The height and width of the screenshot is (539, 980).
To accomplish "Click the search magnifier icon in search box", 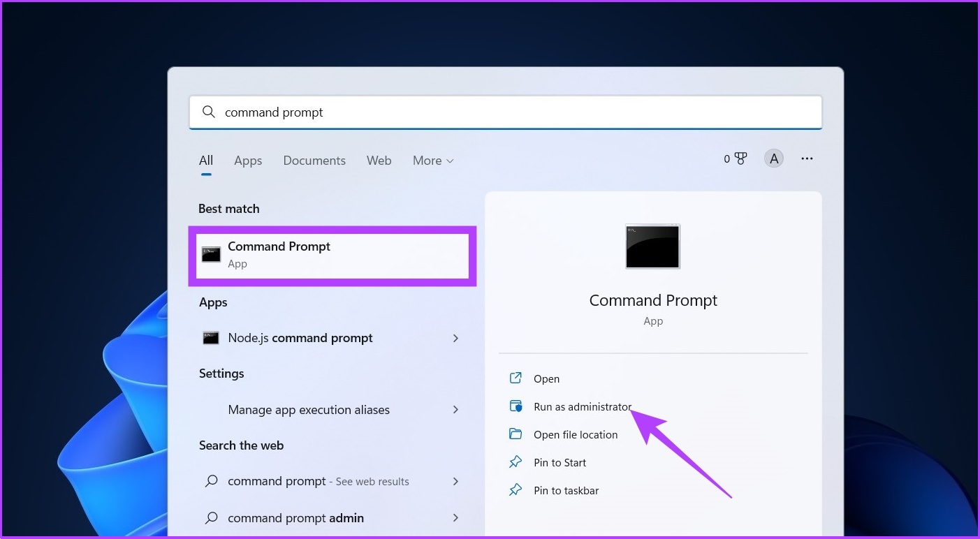I will click(208, 112).
